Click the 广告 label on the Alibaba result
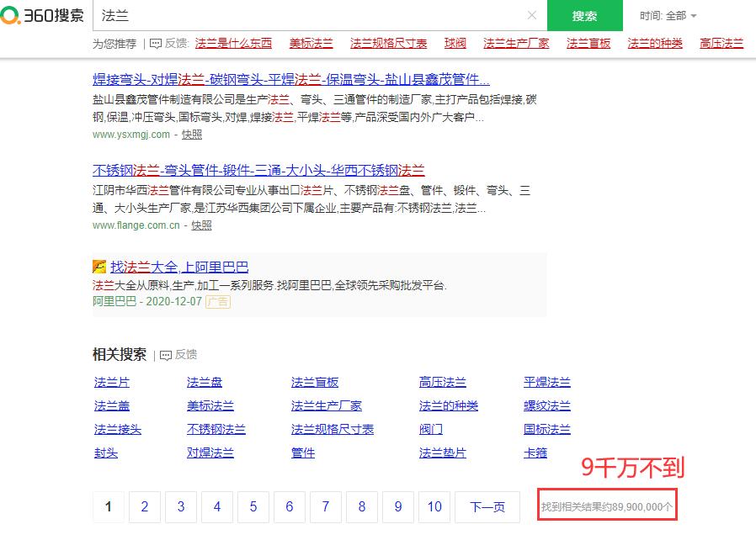756x540 pixels. pos(218,301)
